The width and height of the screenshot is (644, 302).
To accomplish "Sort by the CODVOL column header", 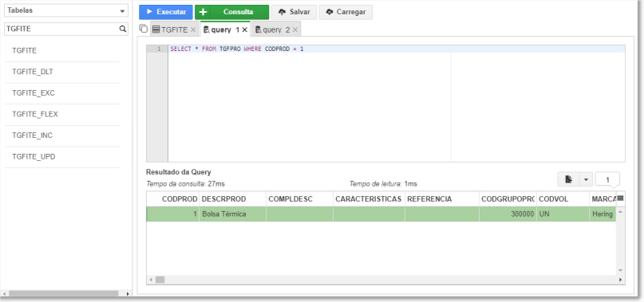I will 563,199.
